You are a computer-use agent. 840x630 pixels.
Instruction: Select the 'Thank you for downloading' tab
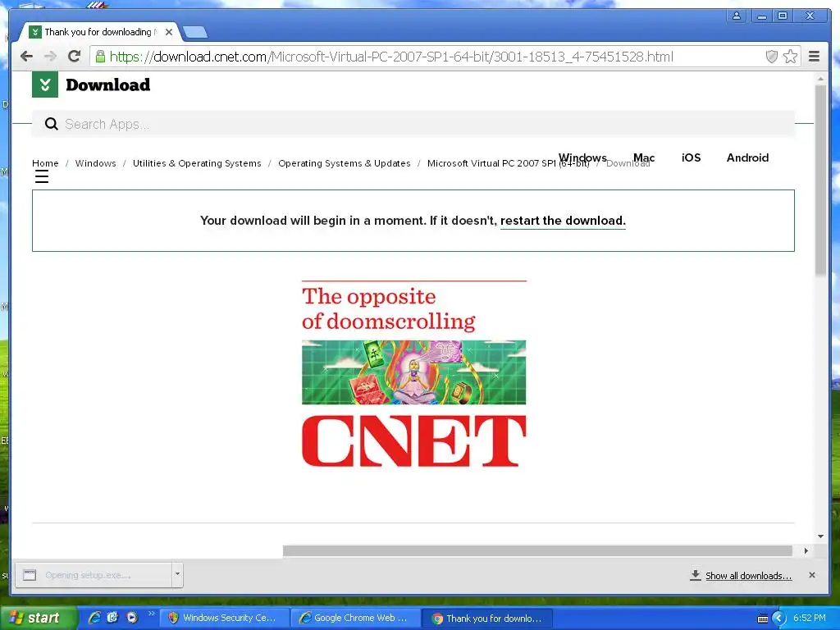point(101,32)
